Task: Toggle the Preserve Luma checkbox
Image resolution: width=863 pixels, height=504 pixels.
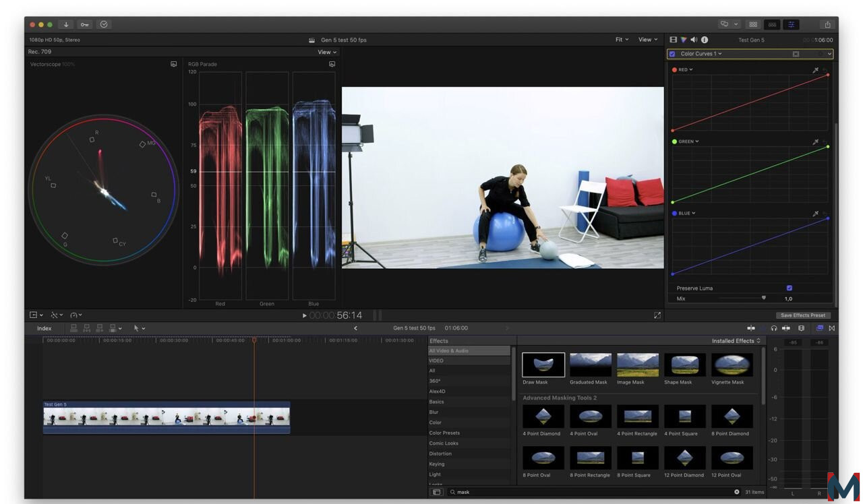Action: pos(790,288)
